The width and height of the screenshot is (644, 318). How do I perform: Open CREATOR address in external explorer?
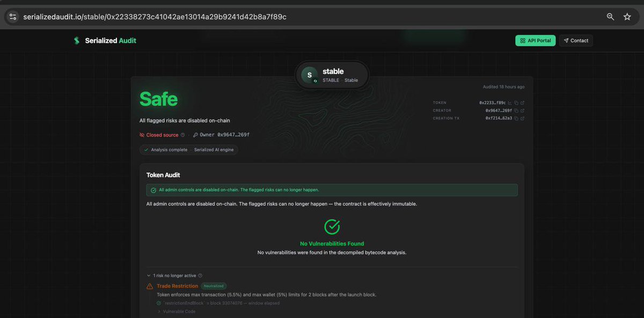[522, 110]
